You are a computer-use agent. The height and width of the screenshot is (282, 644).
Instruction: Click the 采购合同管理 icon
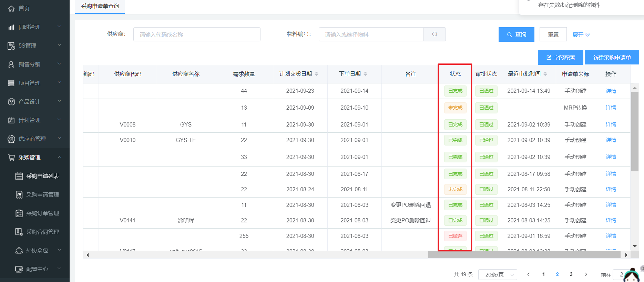19,232
